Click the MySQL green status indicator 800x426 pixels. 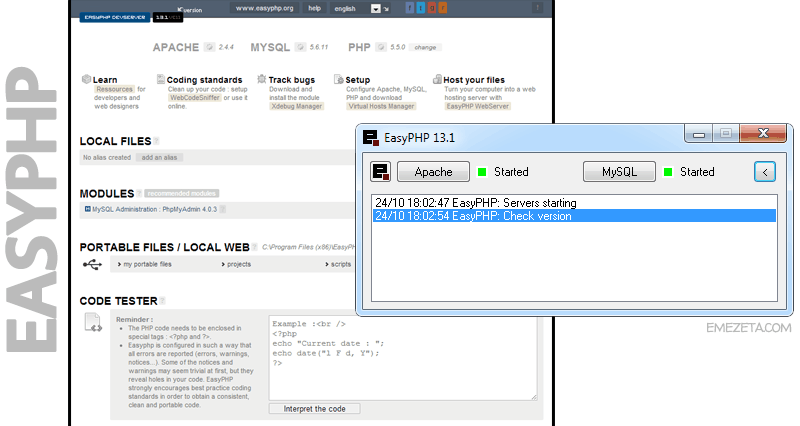click(x=667, y=172)
